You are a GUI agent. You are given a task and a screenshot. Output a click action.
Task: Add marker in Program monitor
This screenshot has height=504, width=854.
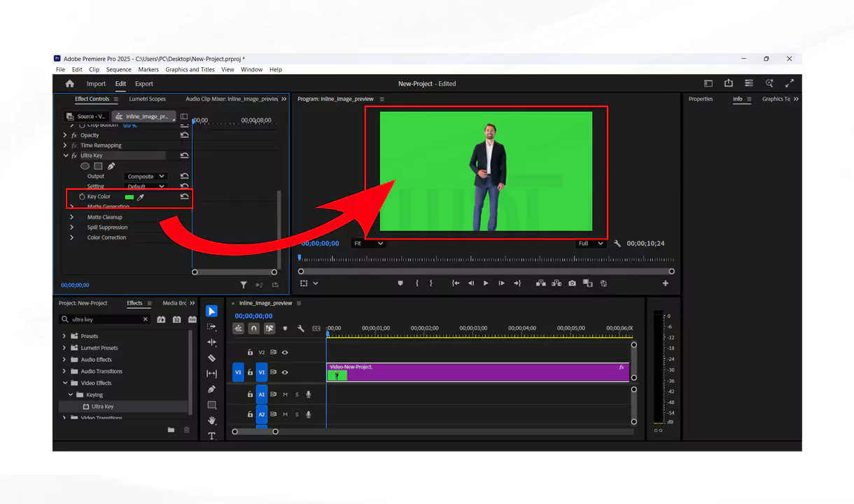click(x=400, y=283)
